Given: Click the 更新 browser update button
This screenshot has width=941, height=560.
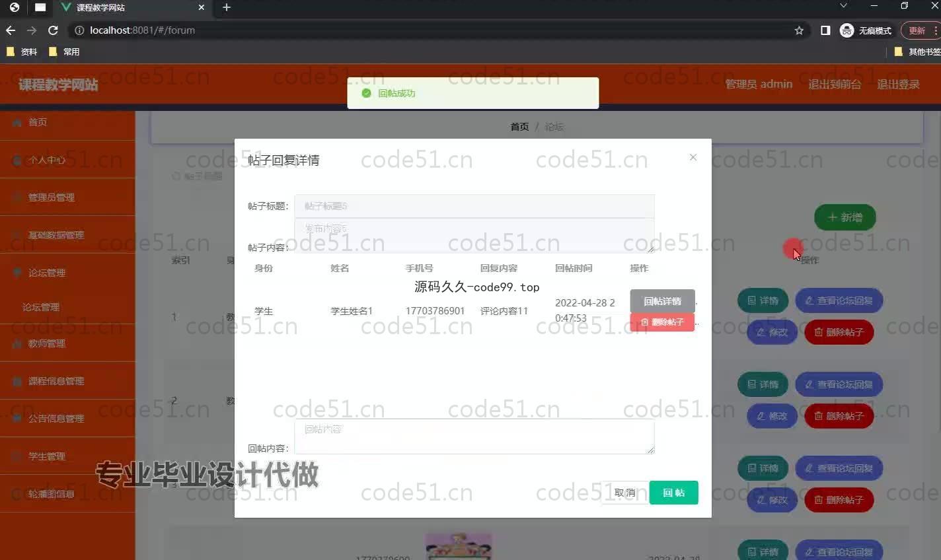Looking at the screenshot, I should [917, 30].
